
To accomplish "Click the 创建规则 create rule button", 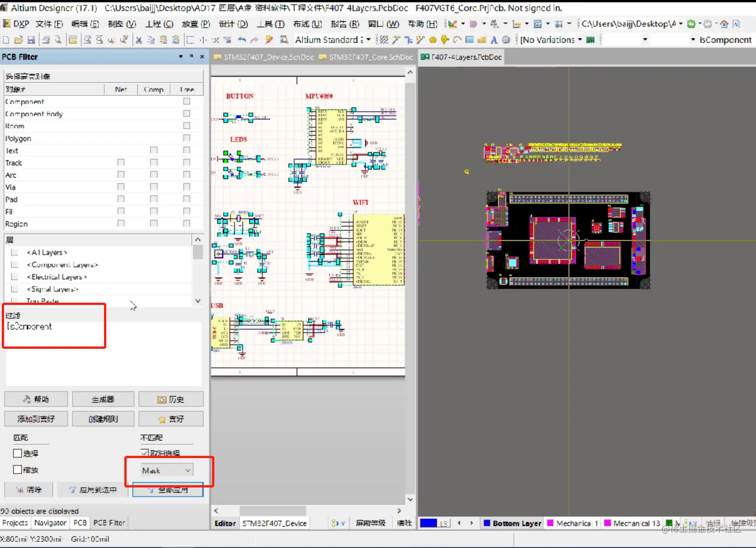I will point(103,419).
